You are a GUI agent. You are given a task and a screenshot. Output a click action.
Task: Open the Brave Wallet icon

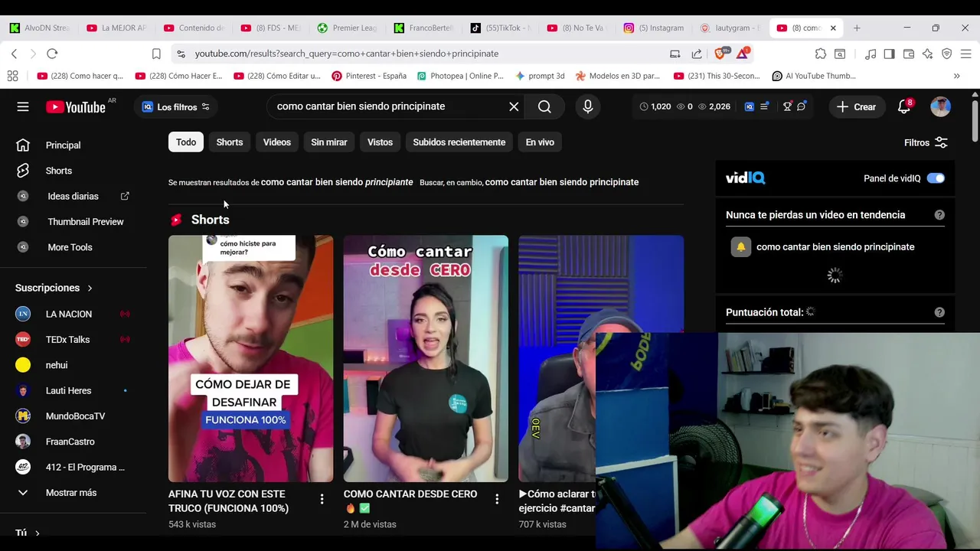pos(909,54)
